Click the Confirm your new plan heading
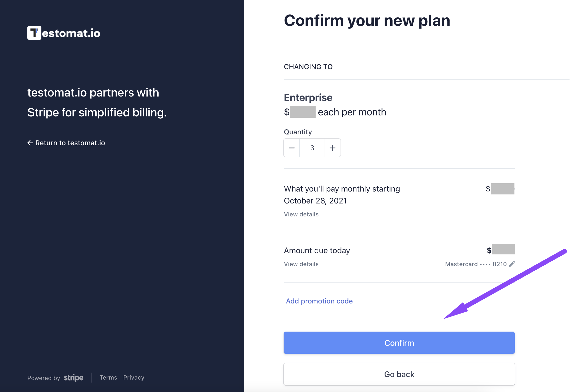This screenshot has width=576, height=392. click(367, 21)
